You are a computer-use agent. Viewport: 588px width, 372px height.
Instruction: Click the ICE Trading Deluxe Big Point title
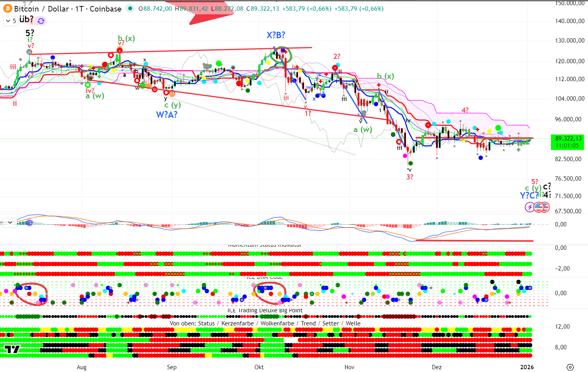tap(265, 310)
